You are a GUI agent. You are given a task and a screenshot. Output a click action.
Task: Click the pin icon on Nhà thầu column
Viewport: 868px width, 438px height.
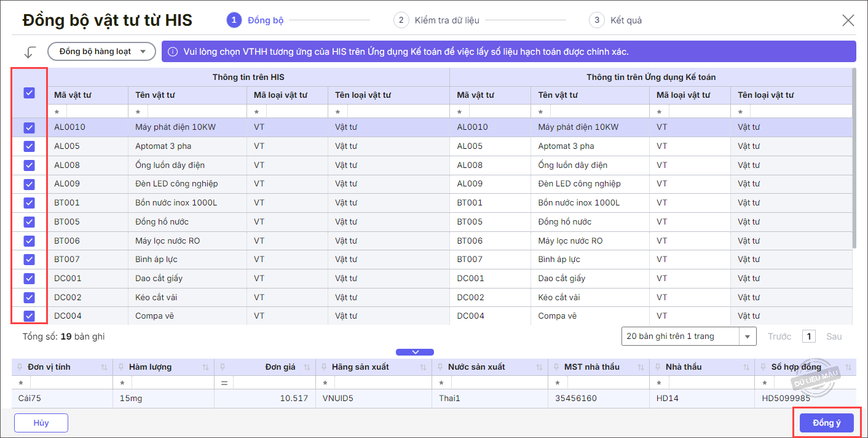point(658,367)
